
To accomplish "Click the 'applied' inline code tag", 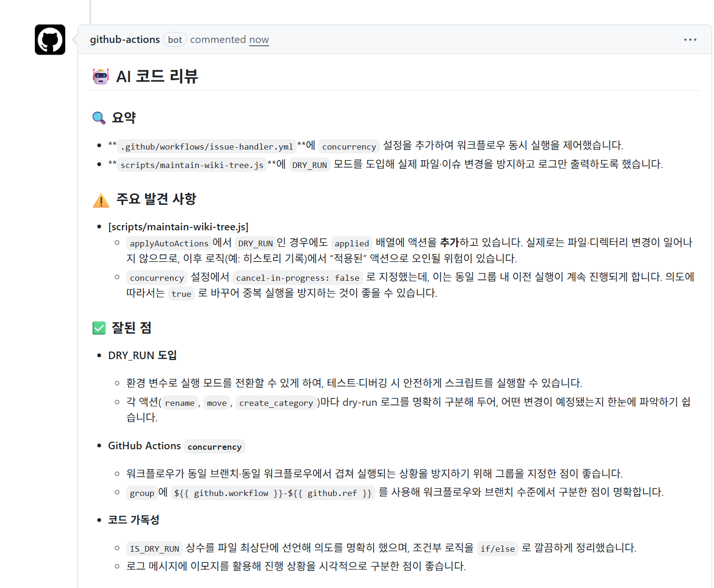I will 352,244.
